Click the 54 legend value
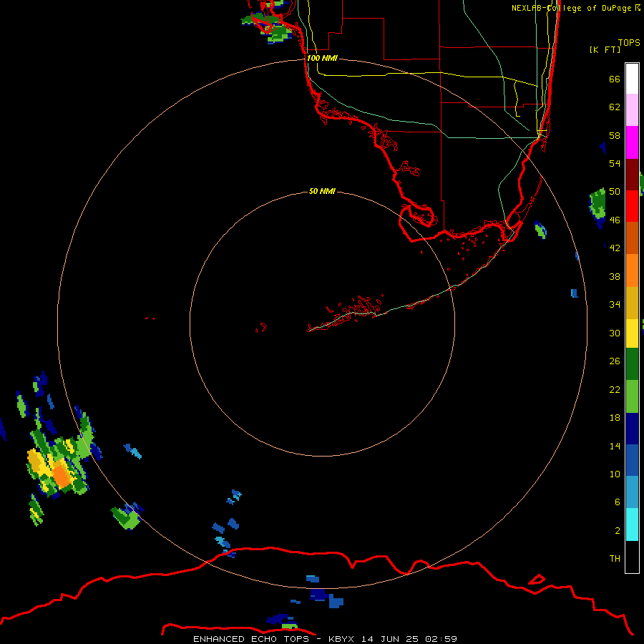The height and width of the screenshot is (644, 644). tap(615, 163)
